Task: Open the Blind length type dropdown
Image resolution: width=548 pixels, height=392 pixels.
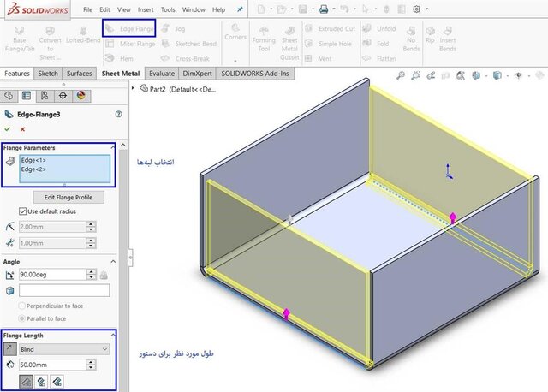Action: pyautogui.click(x=64, y=349)
